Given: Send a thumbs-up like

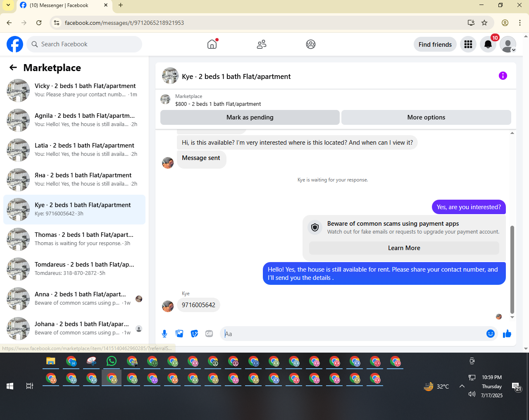Looking at the screenshot, I should pyautogui.click(x=507, y=334).
